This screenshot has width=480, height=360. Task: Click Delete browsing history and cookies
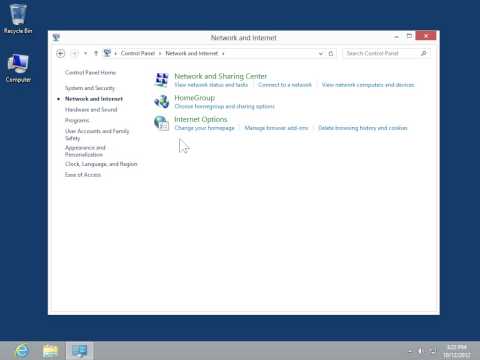tap(363, 128)
